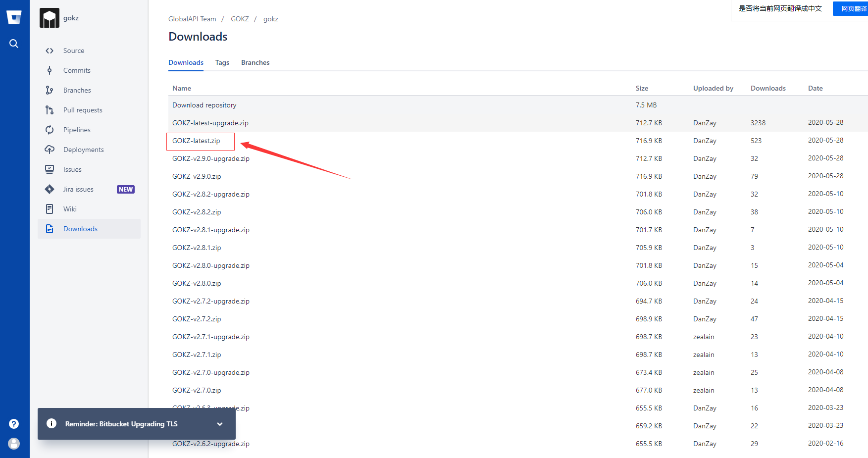Viewport: 868px width, 458px height.
Task: Download GOKZ-v2.9.0.zip
Action: 197,176
